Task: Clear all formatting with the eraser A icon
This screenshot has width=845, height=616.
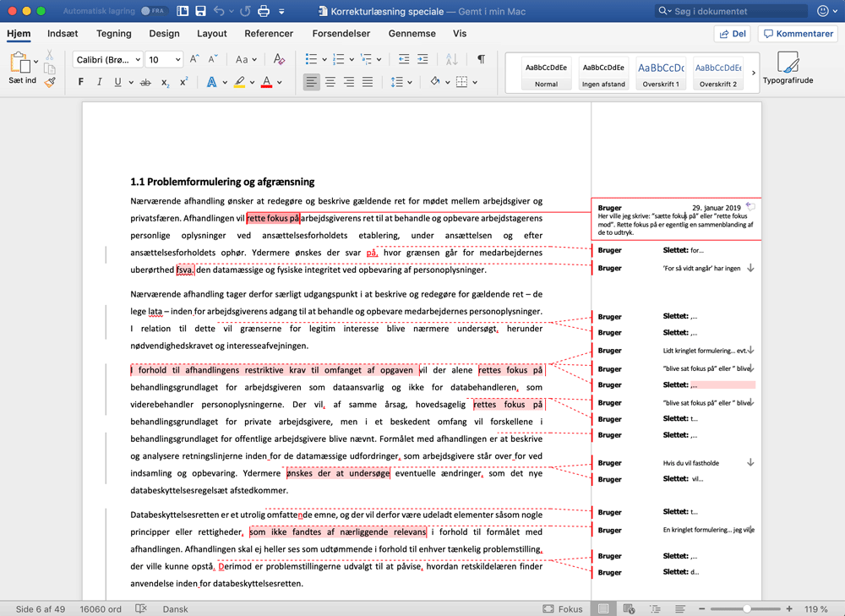Action: coord(279,59)
